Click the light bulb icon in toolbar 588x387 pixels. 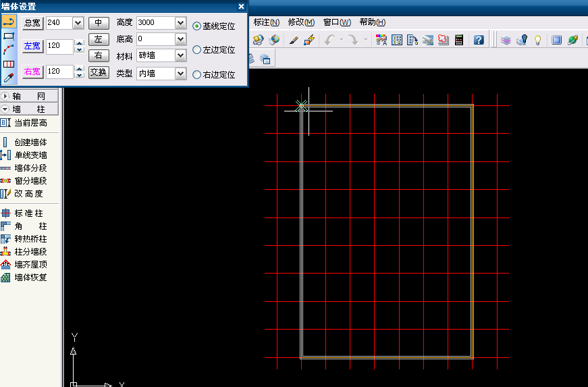tap(538, 40)
